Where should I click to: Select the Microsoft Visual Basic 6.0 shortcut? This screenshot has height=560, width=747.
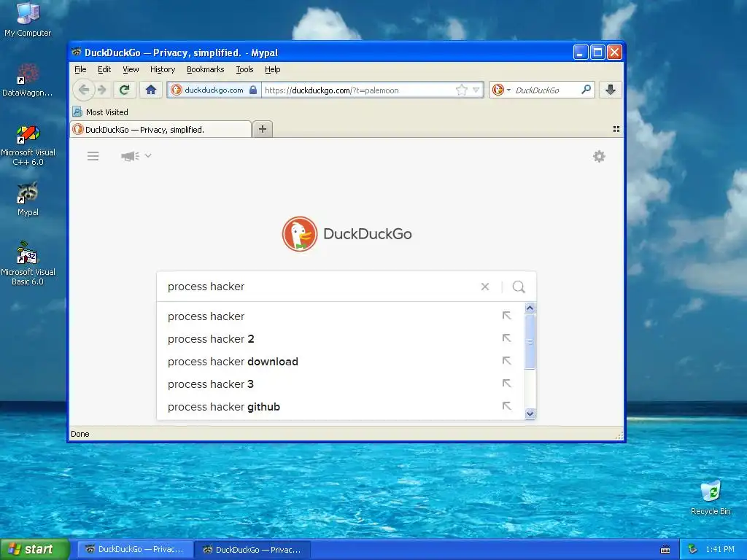[28, 264]
